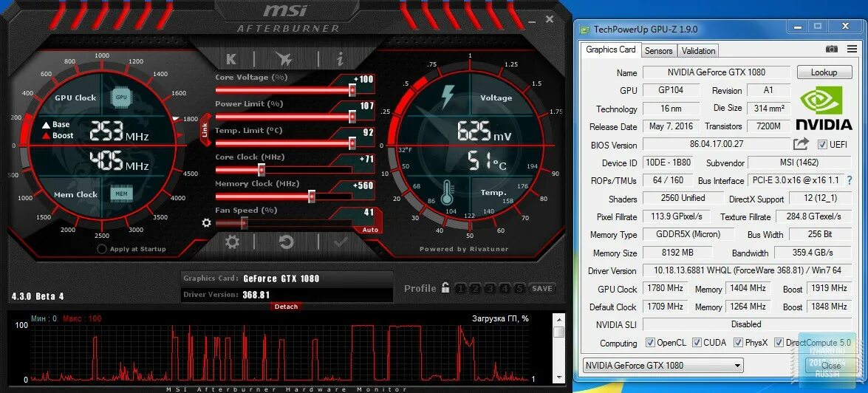Click the Fan Speed slider handle

pos(244,222)
